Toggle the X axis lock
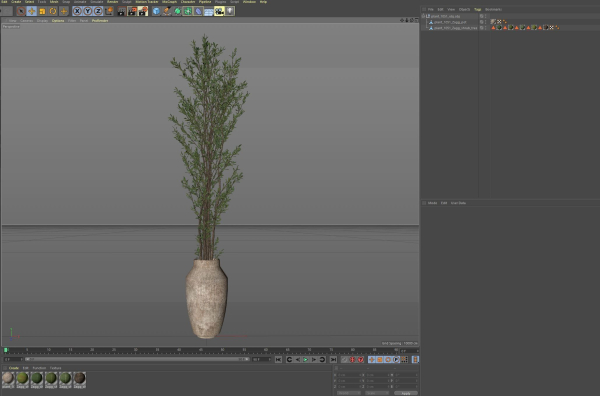This screenshot has height=396, width=600. coord(77,11)
